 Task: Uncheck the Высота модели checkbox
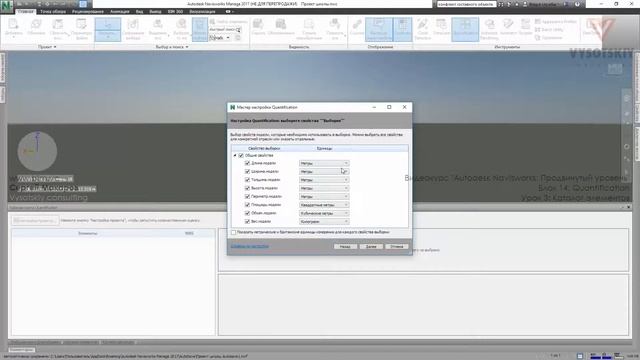(x=247, y=188)
